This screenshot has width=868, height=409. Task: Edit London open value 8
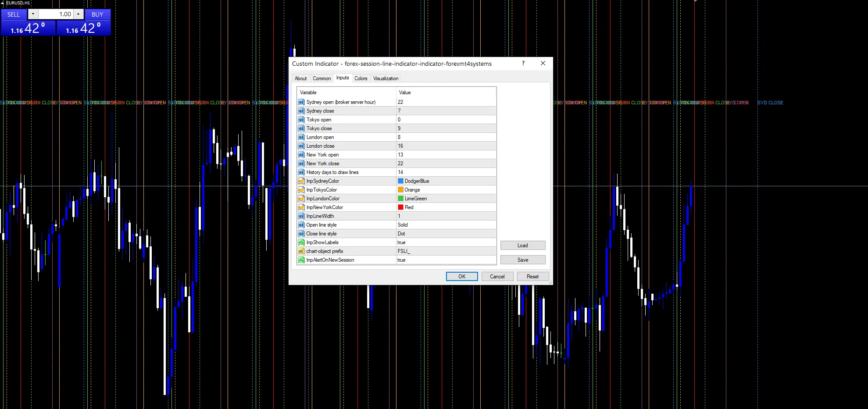[446, 137]
